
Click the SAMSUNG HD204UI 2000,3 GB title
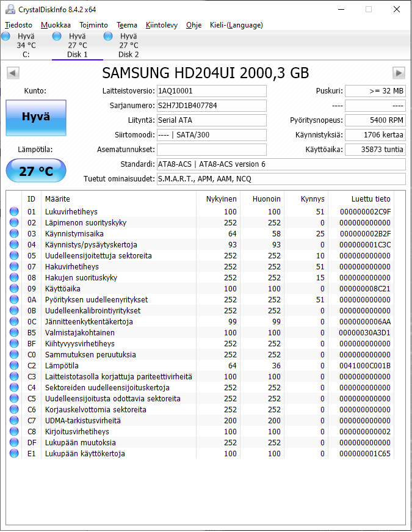[206, 73]
